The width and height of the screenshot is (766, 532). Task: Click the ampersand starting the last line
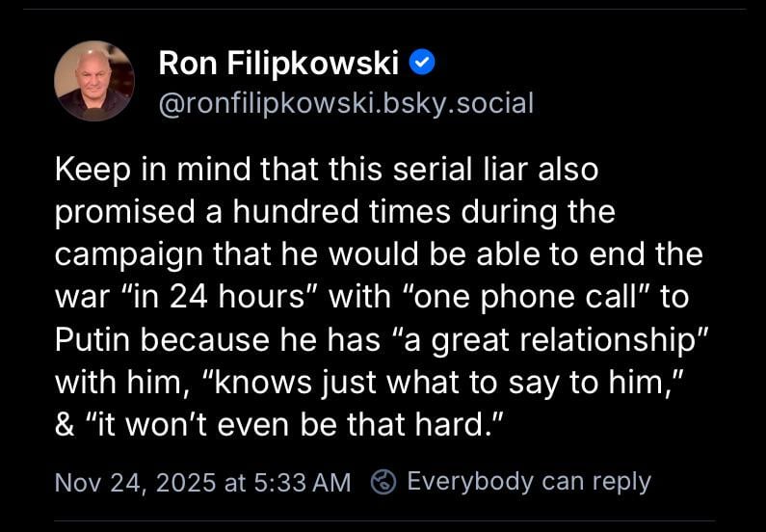coord(66,424)
